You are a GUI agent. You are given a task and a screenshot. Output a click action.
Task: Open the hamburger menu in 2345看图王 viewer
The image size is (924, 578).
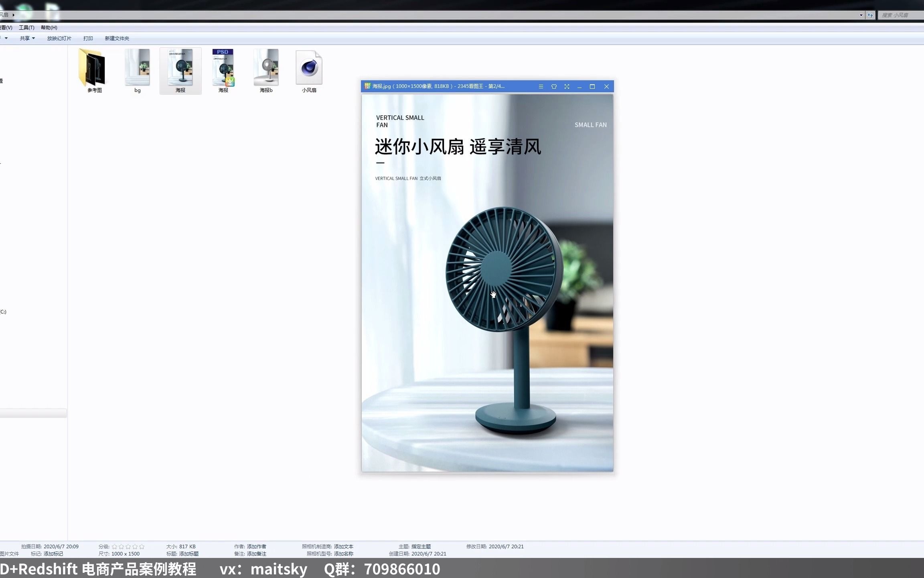[x=541, y=86]
